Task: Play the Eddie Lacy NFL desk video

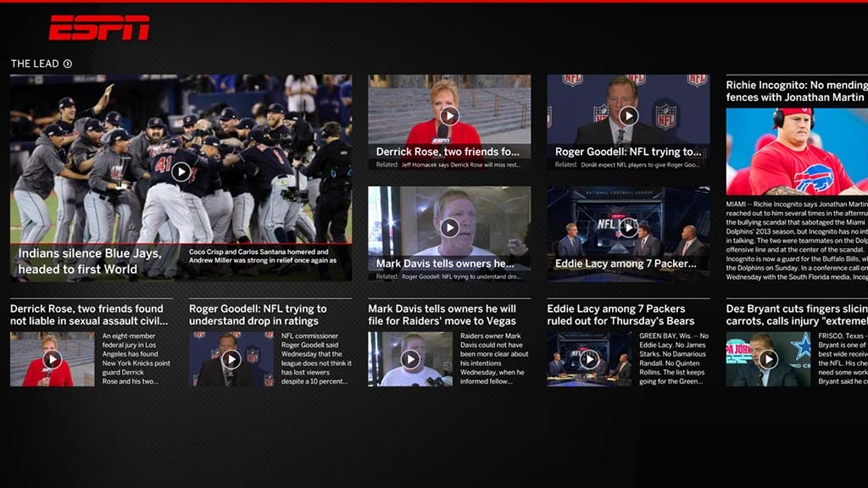Action: click(x=630, y=230)
